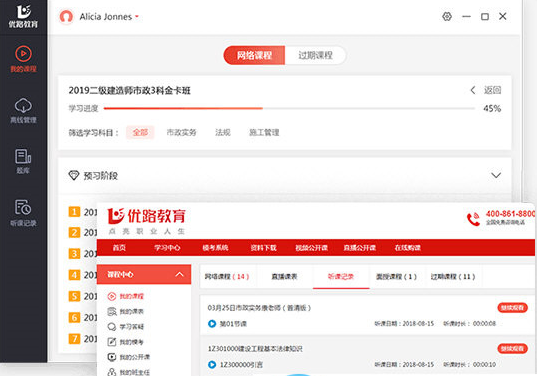Switch to the 网络课程 (14) tab

point(227,276)
